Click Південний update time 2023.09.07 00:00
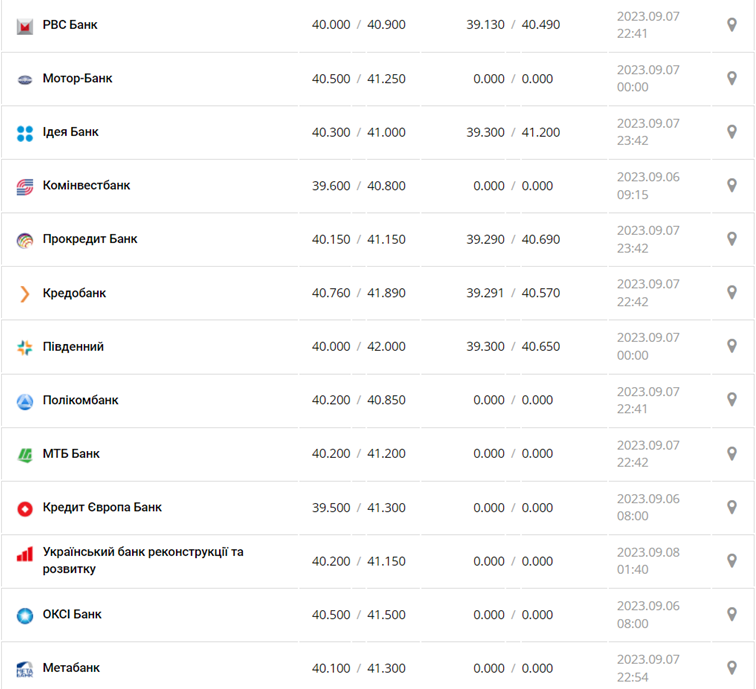756x689 pixels. 647,346
